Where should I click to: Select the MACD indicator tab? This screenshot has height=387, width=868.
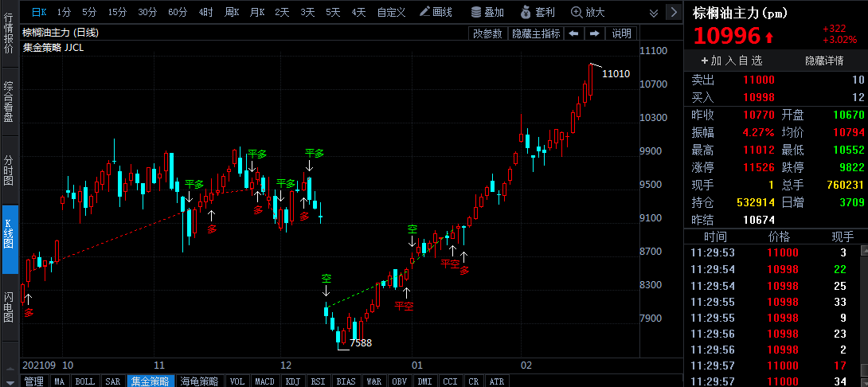(x=264, y=381)
